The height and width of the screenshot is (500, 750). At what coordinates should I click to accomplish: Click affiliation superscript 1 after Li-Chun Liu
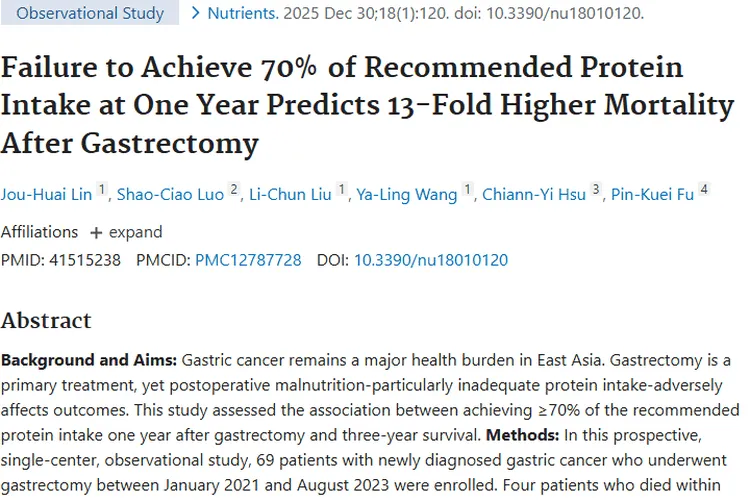[x=341, y=189]
